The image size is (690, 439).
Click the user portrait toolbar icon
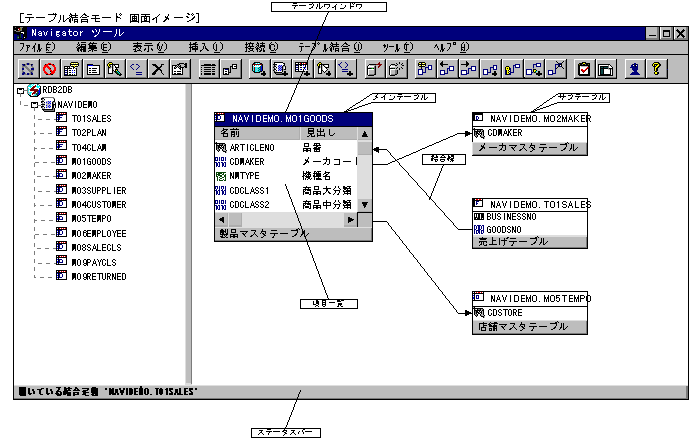click(x=633, y=69)
